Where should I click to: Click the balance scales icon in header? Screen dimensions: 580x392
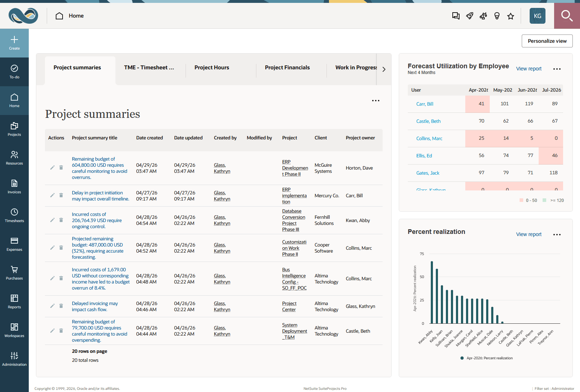483,16
